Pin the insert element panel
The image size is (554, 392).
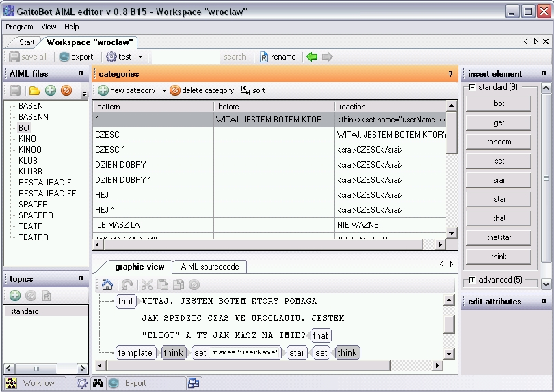[544, 74]
